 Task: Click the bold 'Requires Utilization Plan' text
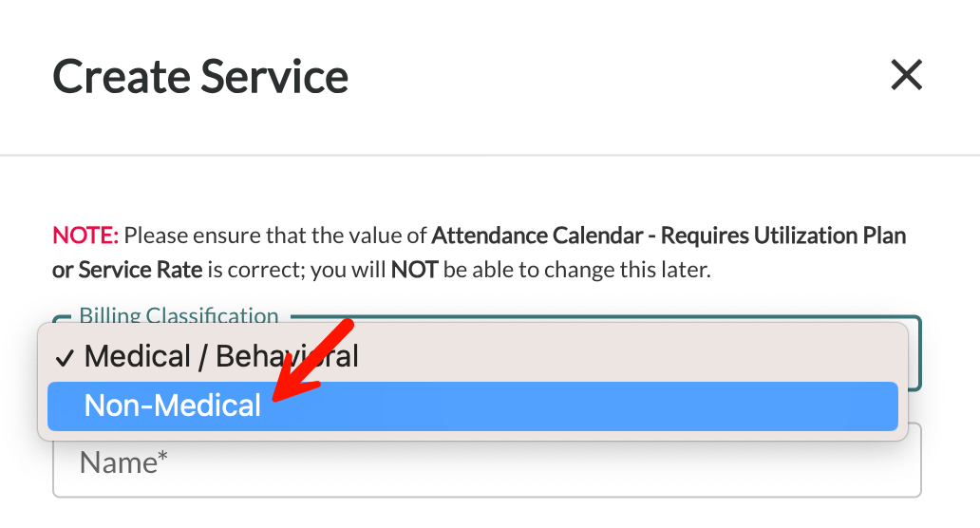[x=783, y=236]
